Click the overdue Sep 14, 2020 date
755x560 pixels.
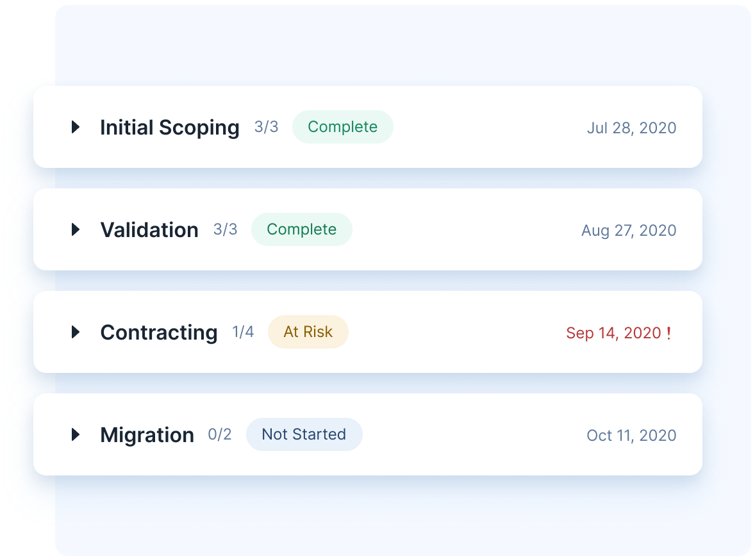[x=613, y=333]
